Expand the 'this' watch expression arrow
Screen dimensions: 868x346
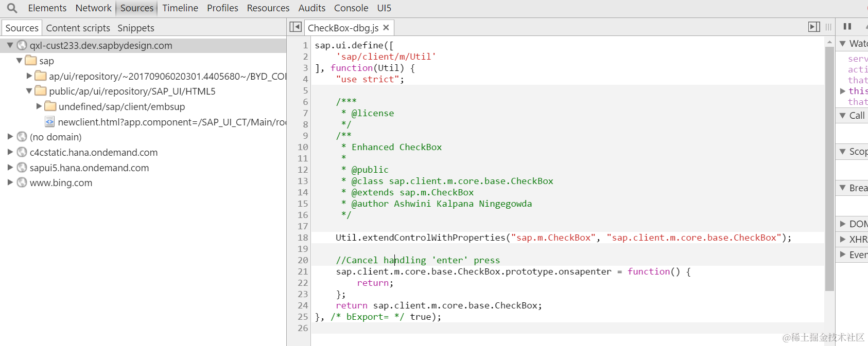(843, 91)
